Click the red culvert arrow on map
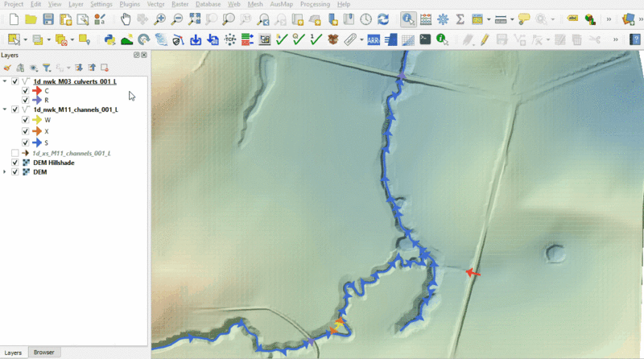 [474, 274]
